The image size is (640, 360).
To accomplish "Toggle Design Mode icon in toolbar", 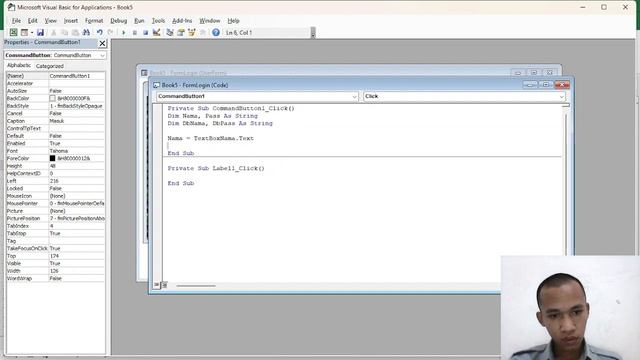I will pos(156,32).
